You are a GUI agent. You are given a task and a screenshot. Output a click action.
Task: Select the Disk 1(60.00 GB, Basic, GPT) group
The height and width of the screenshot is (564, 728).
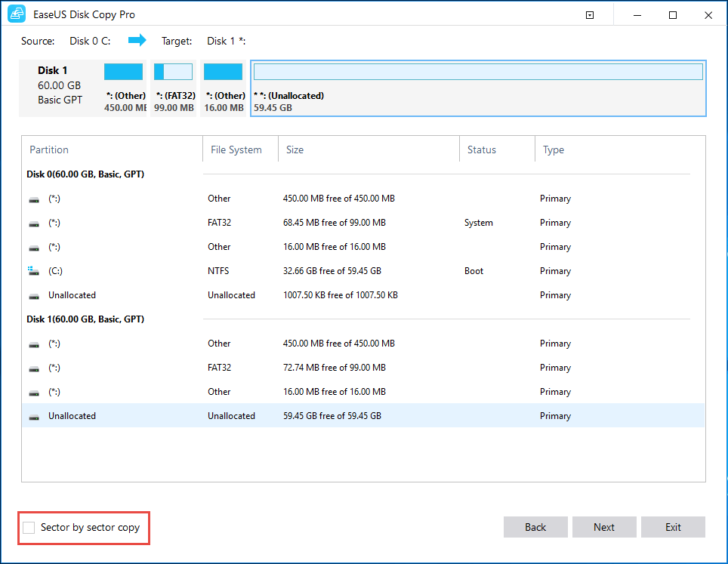85,319
